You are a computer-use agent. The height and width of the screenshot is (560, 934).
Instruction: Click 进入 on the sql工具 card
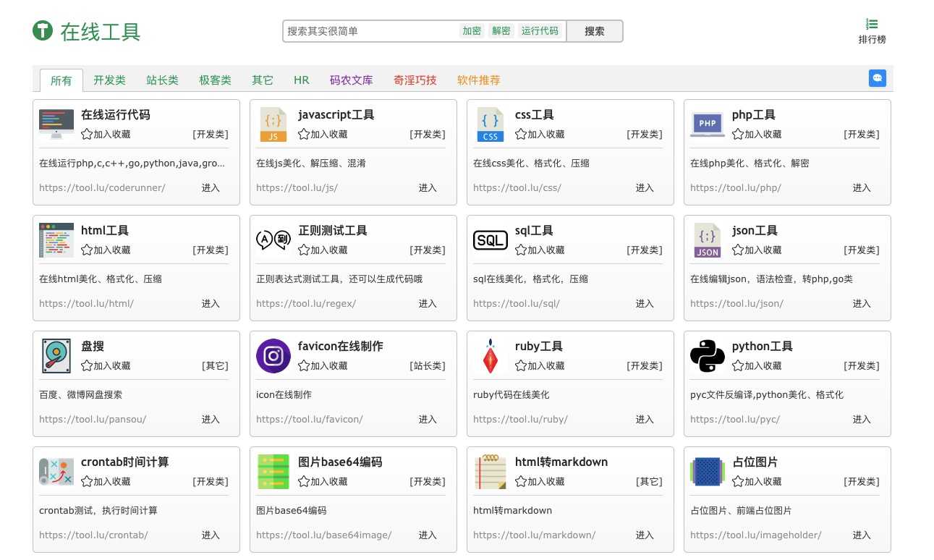click(645, 303)
